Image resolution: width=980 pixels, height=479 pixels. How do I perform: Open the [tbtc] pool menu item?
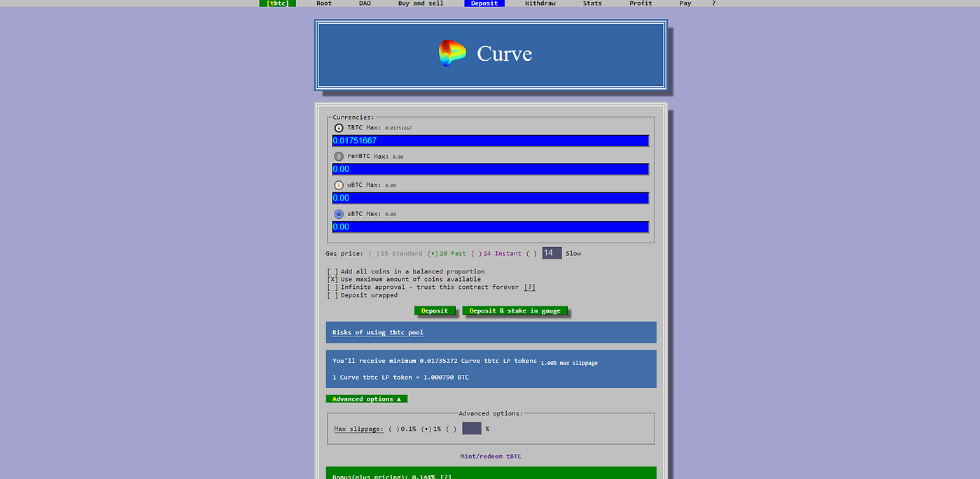(278, 3)
